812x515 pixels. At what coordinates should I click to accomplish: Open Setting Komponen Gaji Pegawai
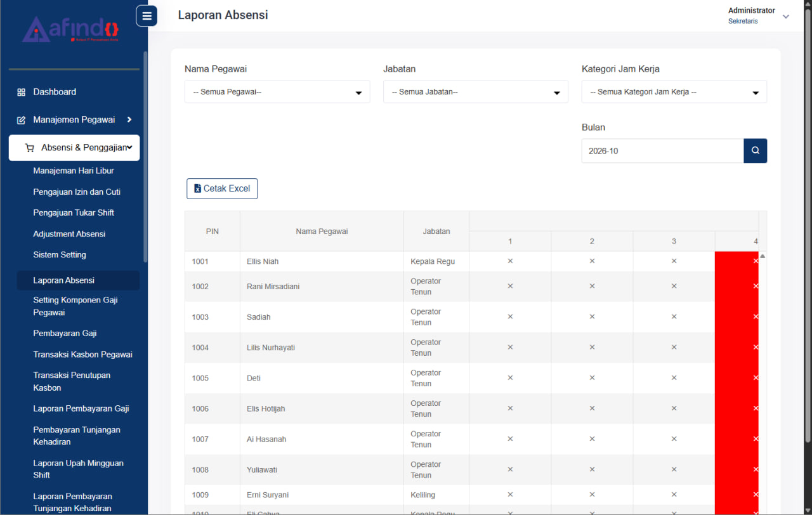(75, 306)
